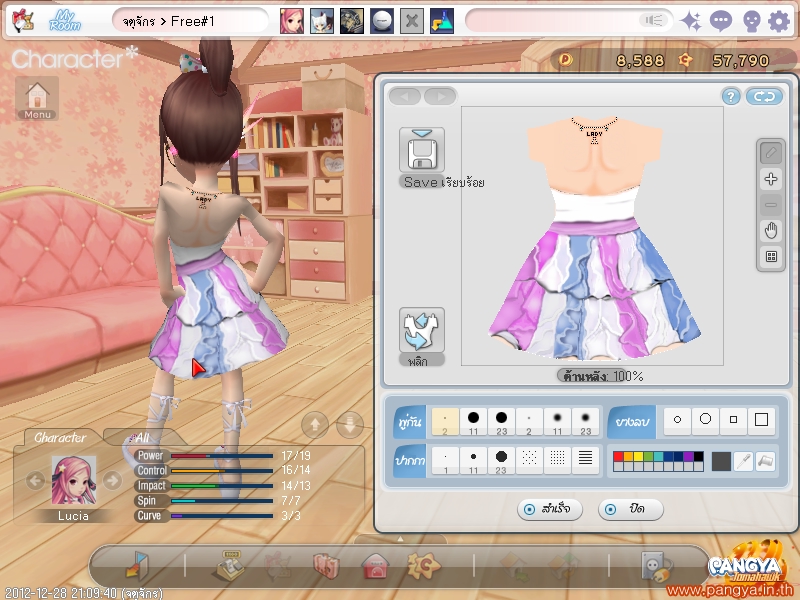Select pen size 1

445,460
